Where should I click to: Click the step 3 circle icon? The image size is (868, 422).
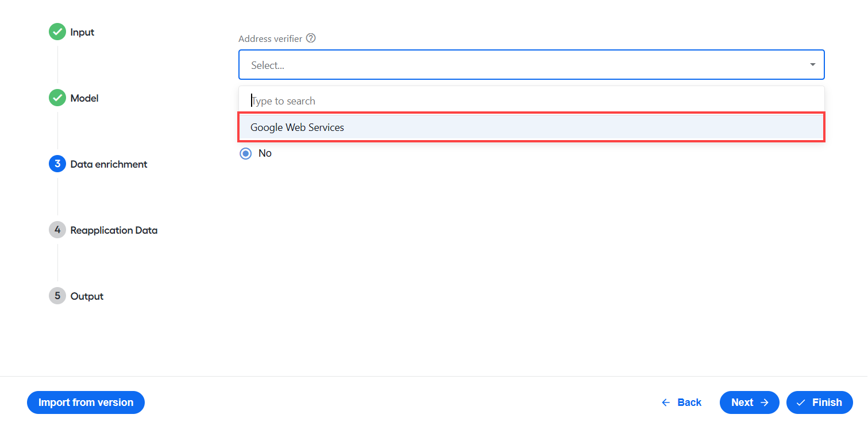(x=57, y=164)
